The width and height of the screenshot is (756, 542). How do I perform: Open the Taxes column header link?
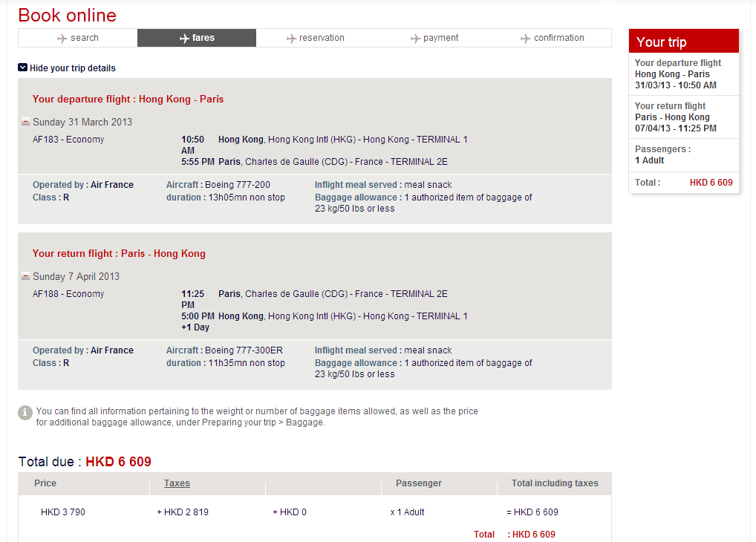177,483
